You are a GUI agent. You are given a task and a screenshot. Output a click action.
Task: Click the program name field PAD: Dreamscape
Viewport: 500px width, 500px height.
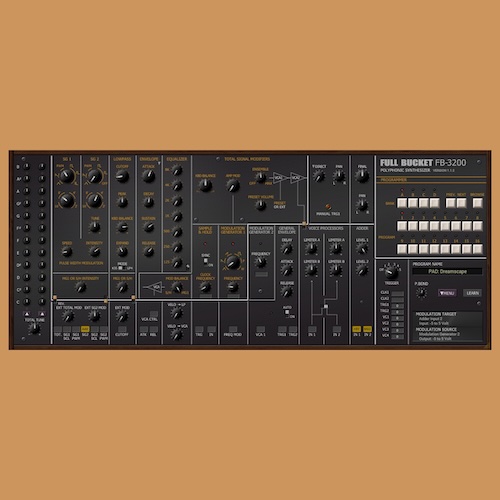click(447, 271)
